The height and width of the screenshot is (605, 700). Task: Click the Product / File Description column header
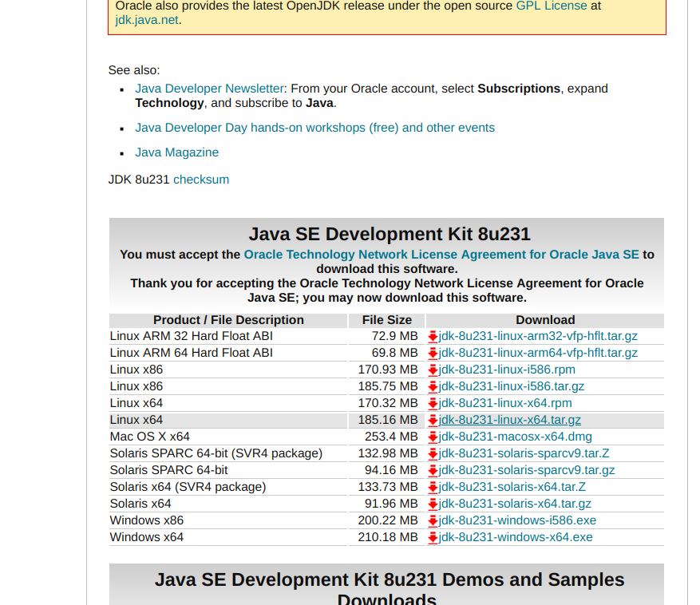coord(228,320)
